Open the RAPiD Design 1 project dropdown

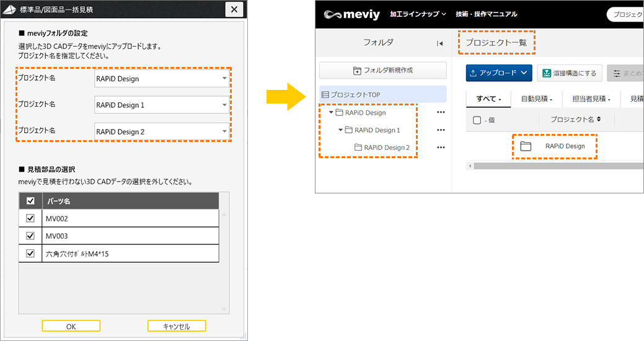[162, 105]
